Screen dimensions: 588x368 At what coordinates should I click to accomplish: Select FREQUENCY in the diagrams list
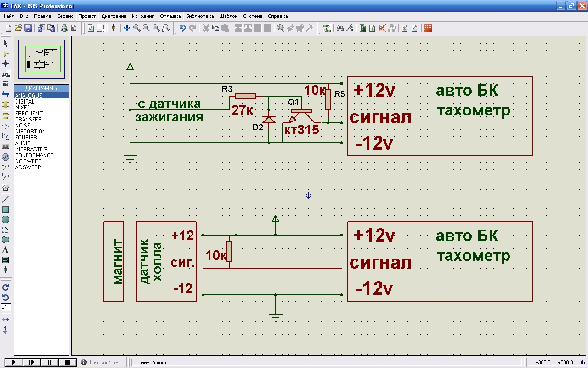[x=30, y=114]
